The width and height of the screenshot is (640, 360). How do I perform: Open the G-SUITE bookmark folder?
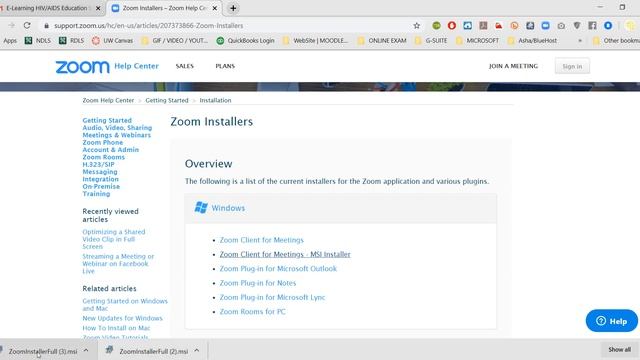click(x=431, y=40)
